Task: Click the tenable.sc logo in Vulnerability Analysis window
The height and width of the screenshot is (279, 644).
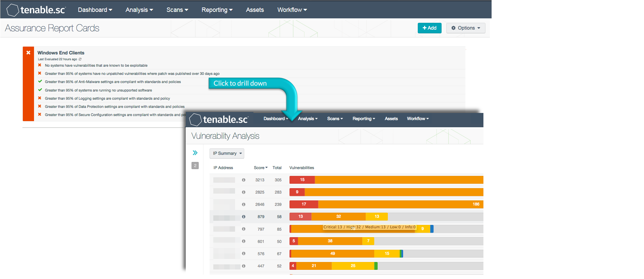Action: [219, 119]
